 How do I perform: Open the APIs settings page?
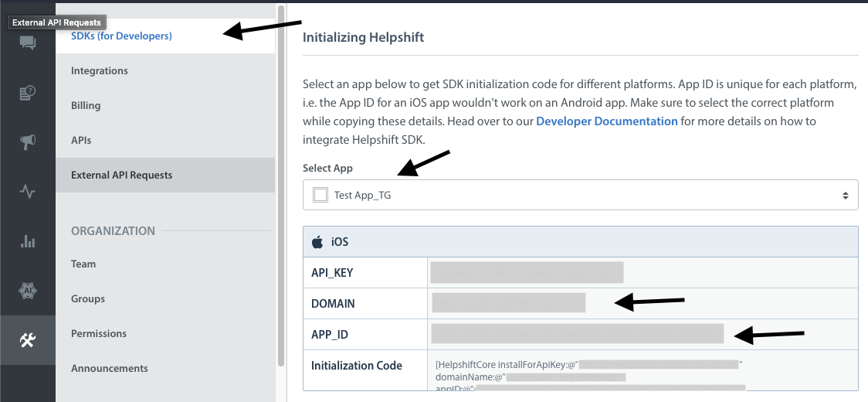pyautogui.click(x=81, y=141)
